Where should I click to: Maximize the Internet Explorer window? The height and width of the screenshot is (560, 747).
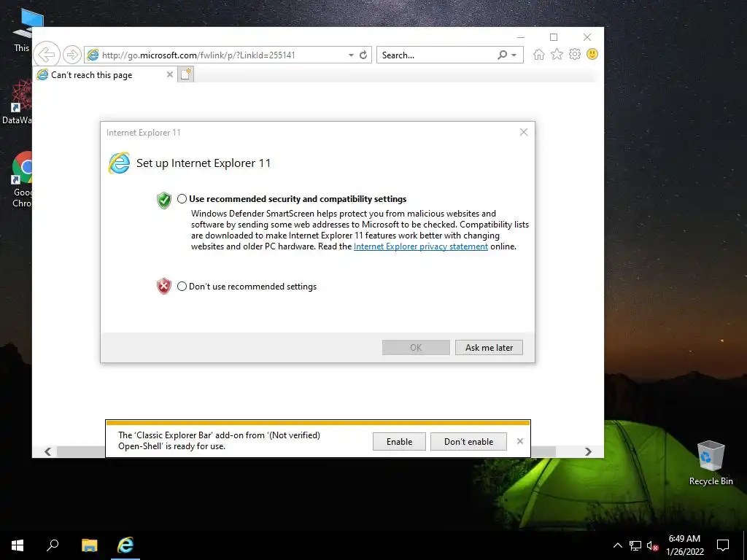tap(554, 37)
